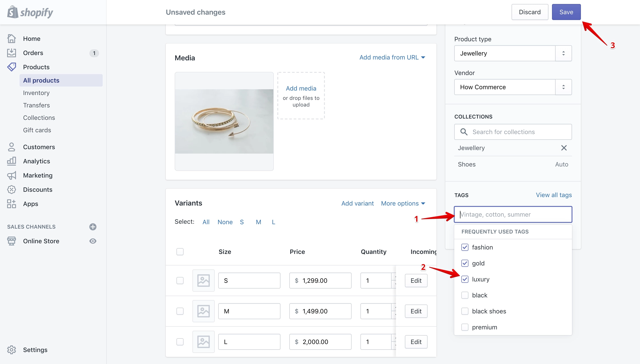Edit the M variant
The height and width of the screenshot is (364, 640).
[416, 311]
